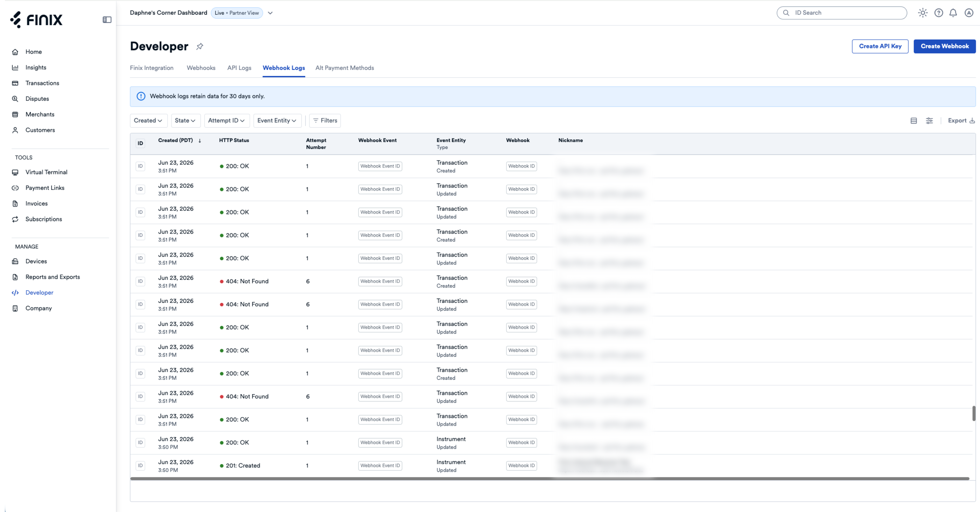Copy ID of the 201: Created row
The image size is (980, 512).
140,465
